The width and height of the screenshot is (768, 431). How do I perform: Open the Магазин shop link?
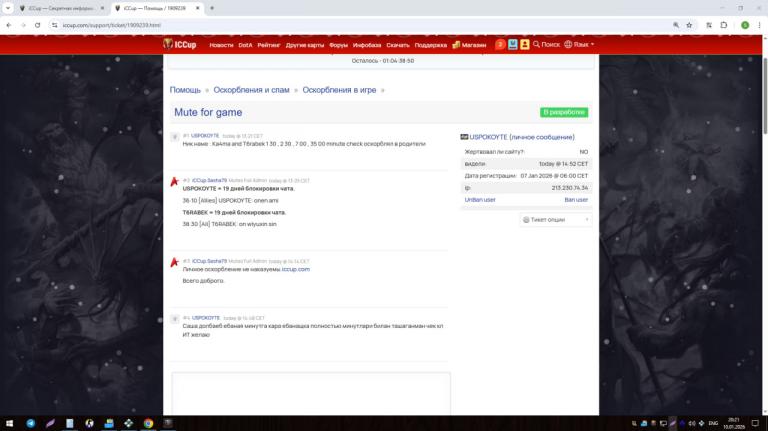point(469,45)
